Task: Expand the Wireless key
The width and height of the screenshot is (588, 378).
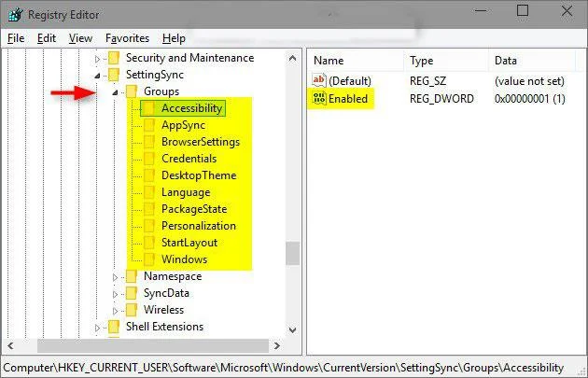Action: point(115,311)
